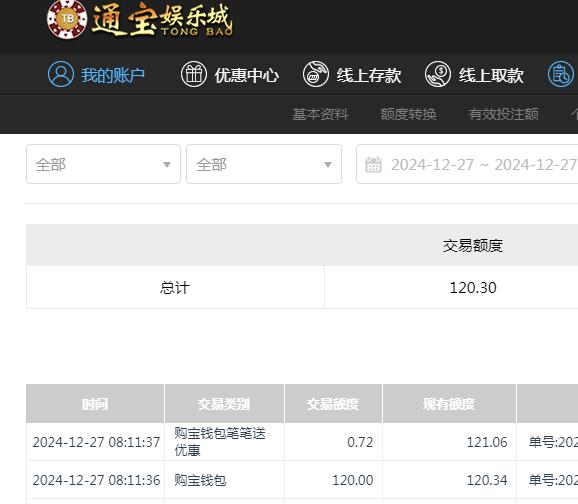Click the 单号 entry in the 08:11:37 row
This screenshot has height=504, width=578.
pos(553,442)
